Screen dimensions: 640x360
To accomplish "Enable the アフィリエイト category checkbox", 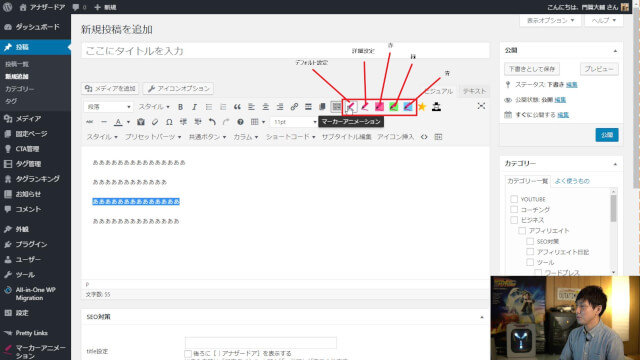I will 522,231.
